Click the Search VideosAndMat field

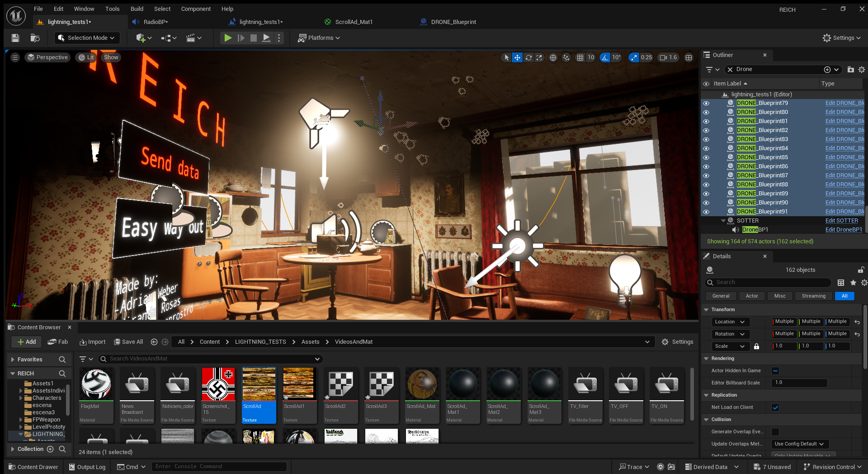210,359
